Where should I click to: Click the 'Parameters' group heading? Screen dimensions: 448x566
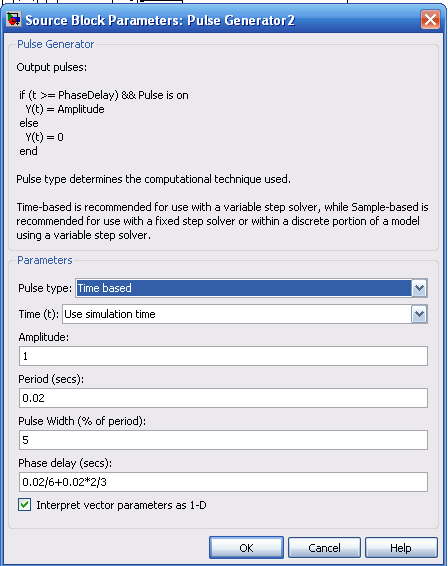pyautogui.click(x=45, y=260)
